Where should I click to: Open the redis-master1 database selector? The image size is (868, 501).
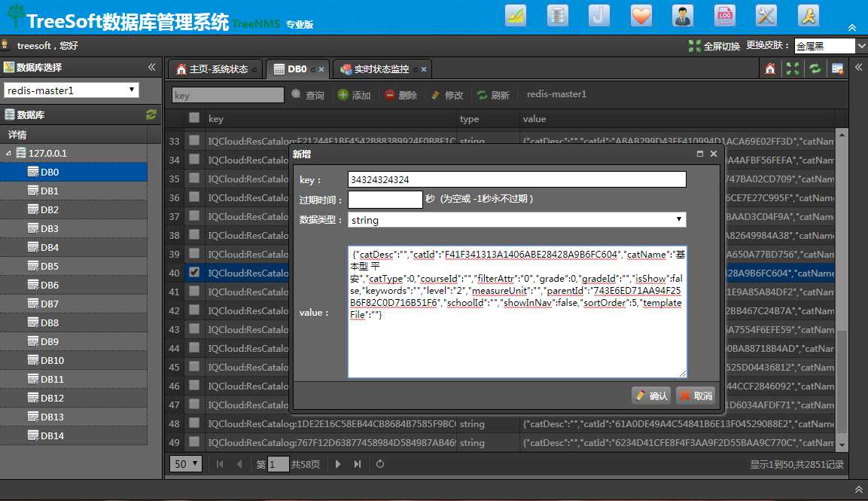point(72,90)
